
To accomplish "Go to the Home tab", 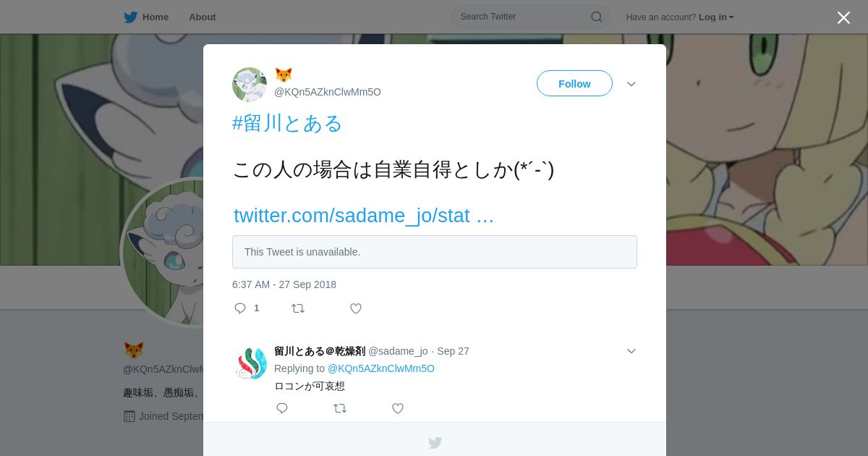I will point(146,17).
